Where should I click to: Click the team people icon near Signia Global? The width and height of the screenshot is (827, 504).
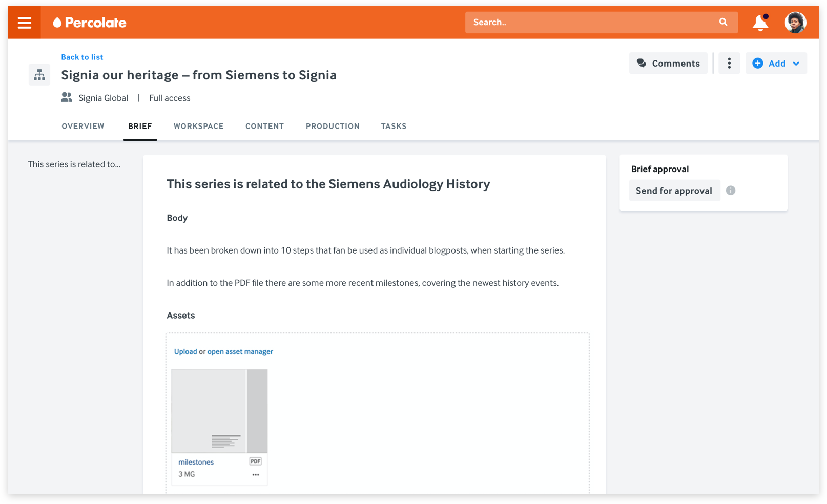click(x=67, y=97)
